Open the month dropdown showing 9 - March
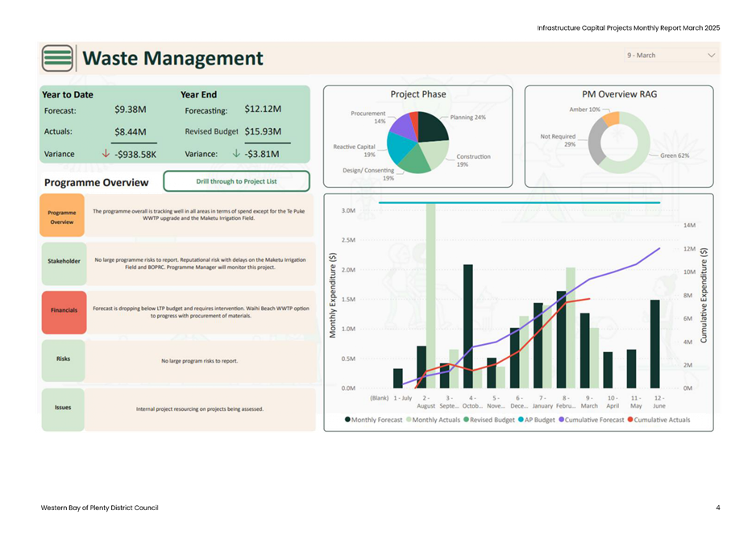 point(669,56)
